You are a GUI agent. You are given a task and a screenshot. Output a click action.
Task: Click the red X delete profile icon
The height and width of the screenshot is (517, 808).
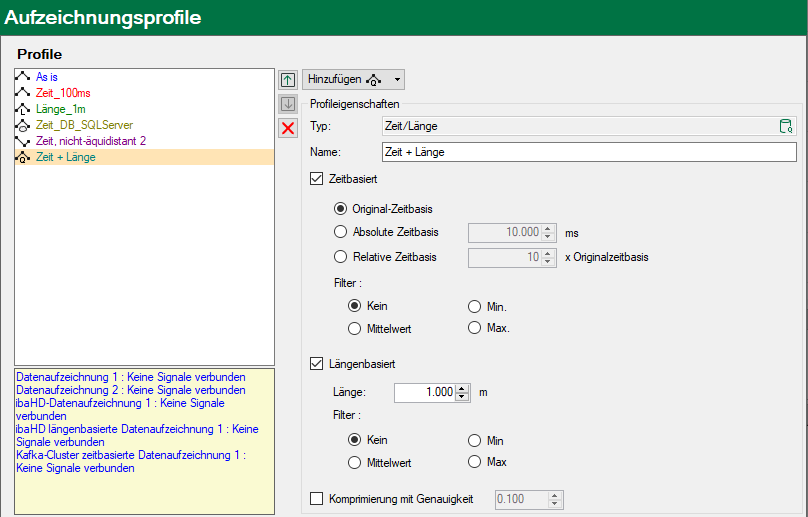[288, 128]
